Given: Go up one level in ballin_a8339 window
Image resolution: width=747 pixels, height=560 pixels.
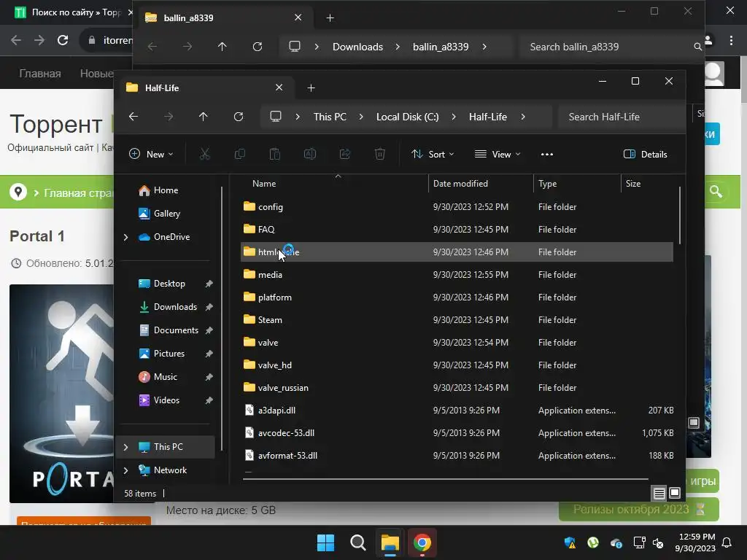Looking at the screenshot, I should 222,47.
